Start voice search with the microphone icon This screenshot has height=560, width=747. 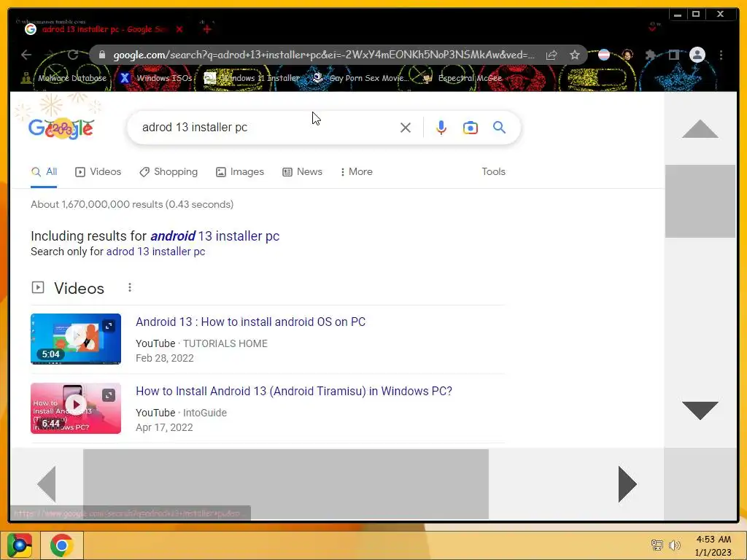(x=441, y=128)
